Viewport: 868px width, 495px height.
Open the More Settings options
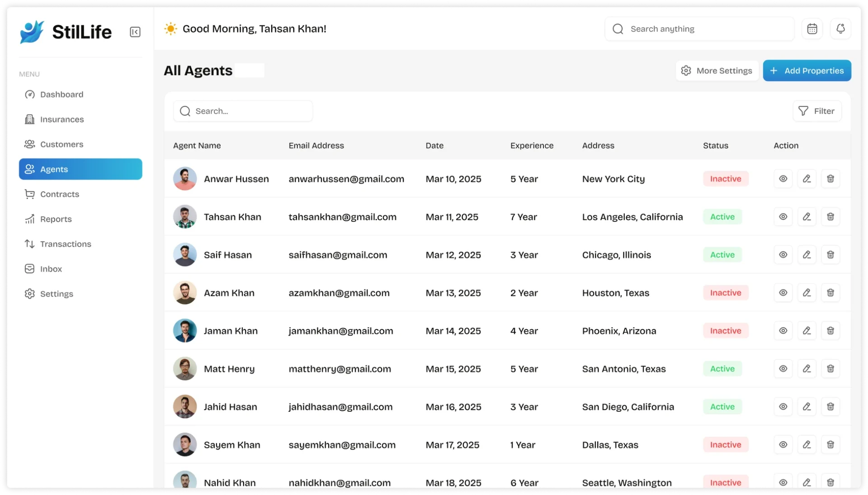click(x=717, y=71)
